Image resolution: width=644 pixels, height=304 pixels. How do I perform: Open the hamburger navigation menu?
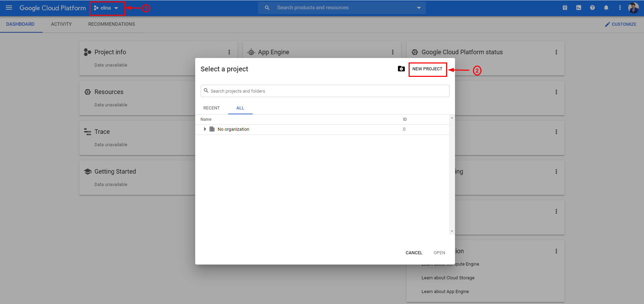coord(9,8)
